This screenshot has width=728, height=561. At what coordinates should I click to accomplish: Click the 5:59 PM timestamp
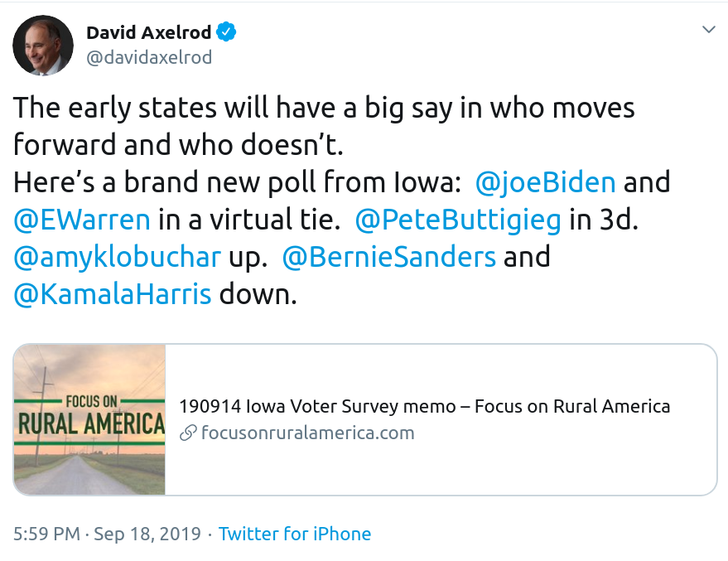point(46,534)
